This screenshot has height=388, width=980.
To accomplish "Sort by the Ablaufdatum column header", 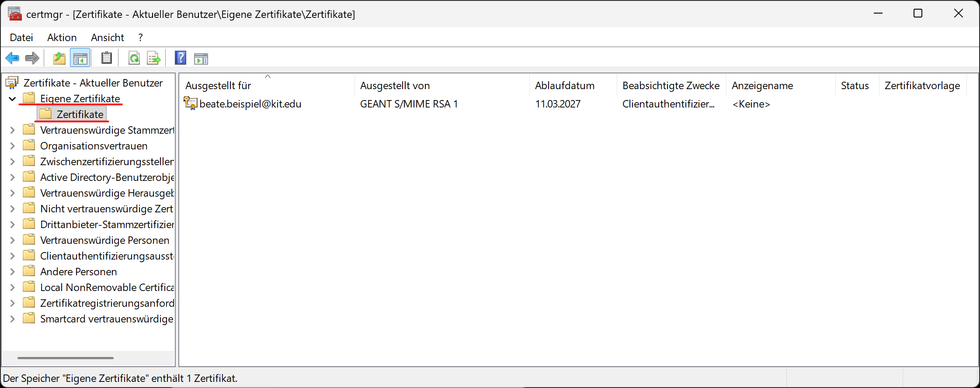I will pyautogui.click(x=565, y=86).
